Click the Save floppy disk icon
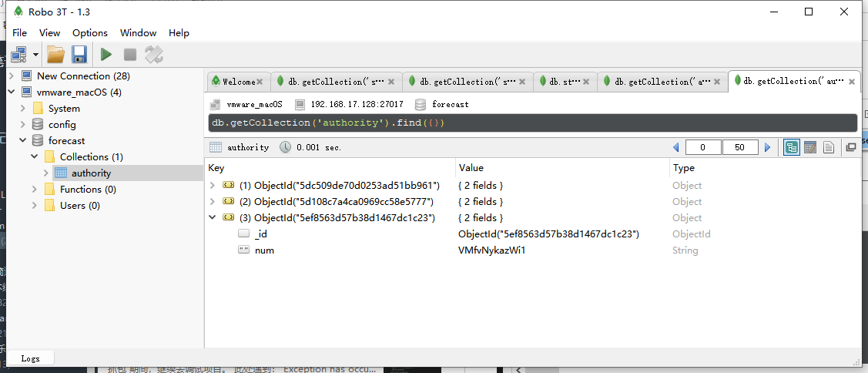The height and width of the screenshot is (373, 868). (79, 54)
